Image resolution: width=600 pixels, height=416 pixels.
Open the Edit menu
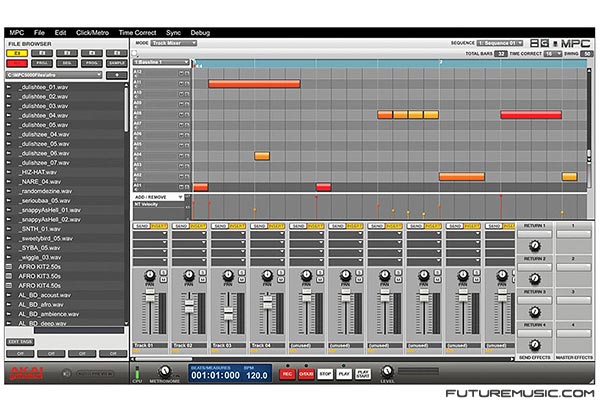60,33
